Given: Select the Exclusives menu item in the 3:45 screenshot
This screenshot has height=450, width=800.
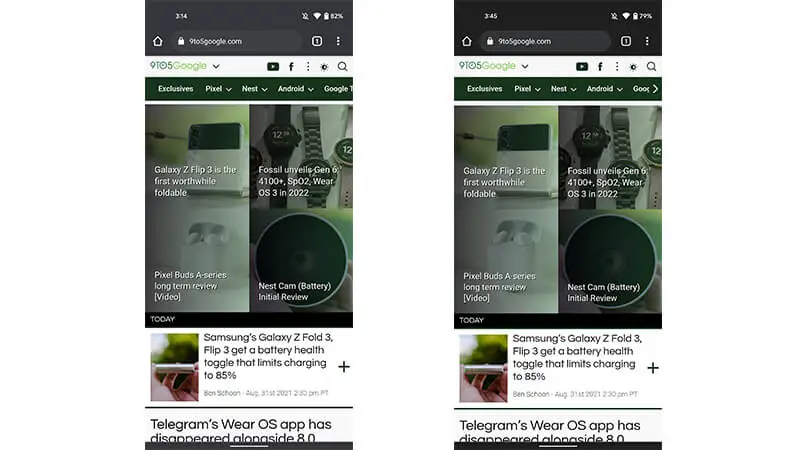Looking at the screenshot, I should pyautogui.click(x=485, y=89).
